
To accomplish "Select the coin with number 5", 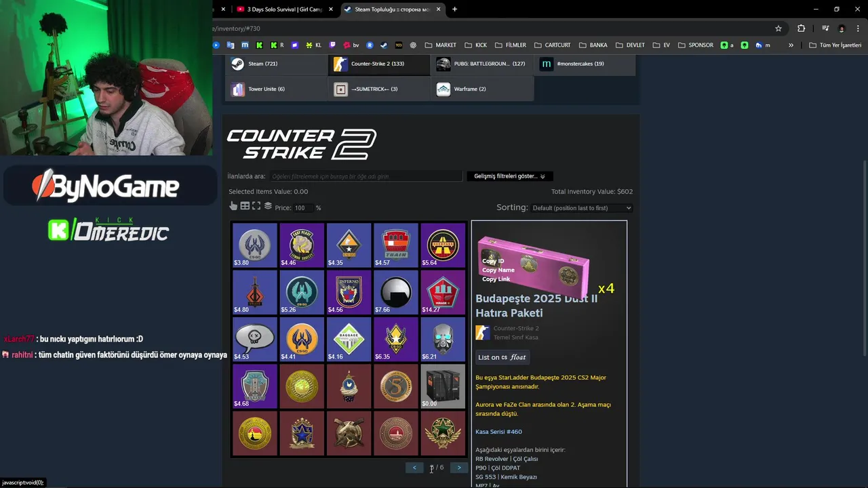I will click(x=396, y=386).
